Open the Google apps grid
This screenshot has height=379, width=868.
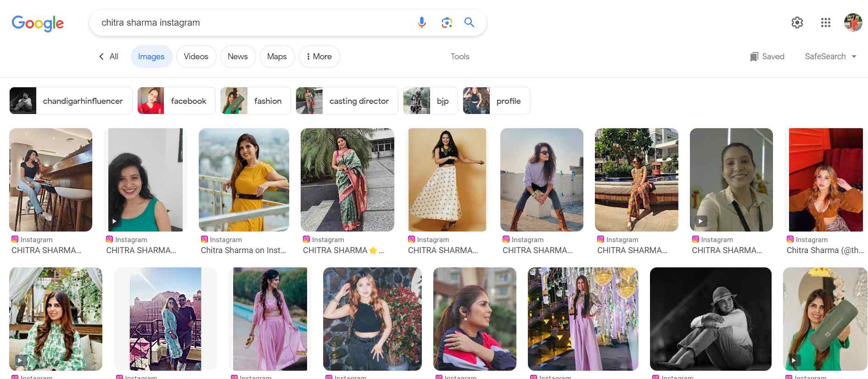[826, 23]
